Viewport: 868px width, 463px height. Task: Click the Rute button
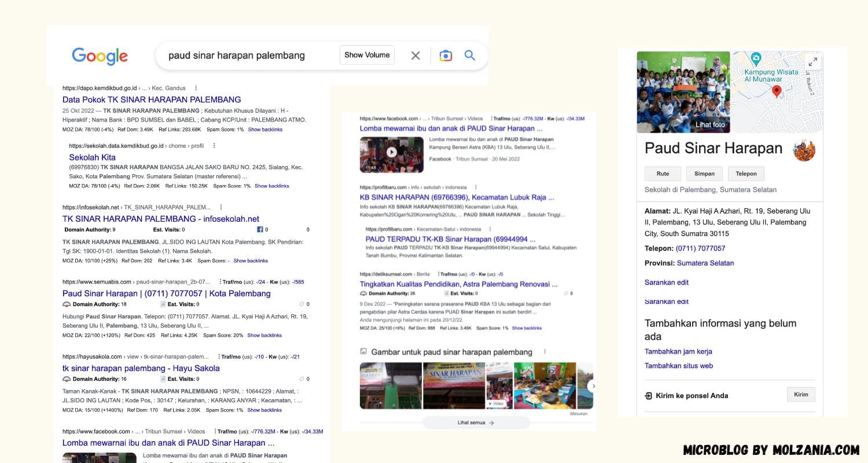663,174
